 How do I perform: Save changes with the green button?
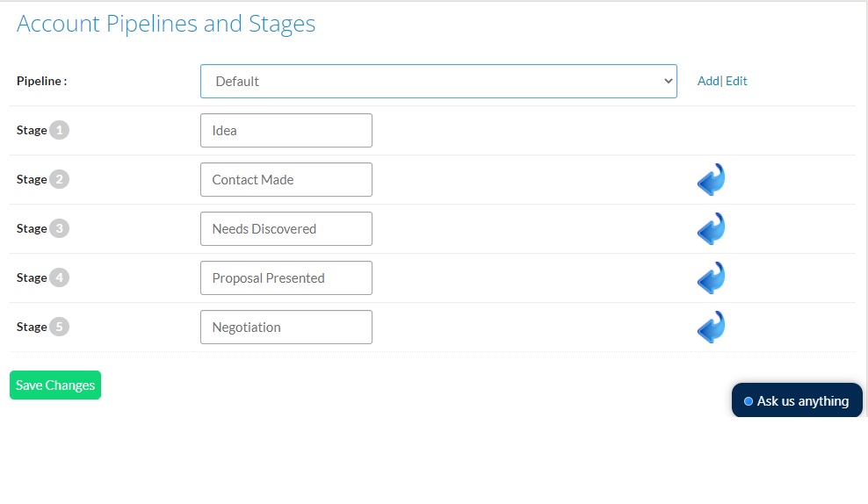coord(55,385)
